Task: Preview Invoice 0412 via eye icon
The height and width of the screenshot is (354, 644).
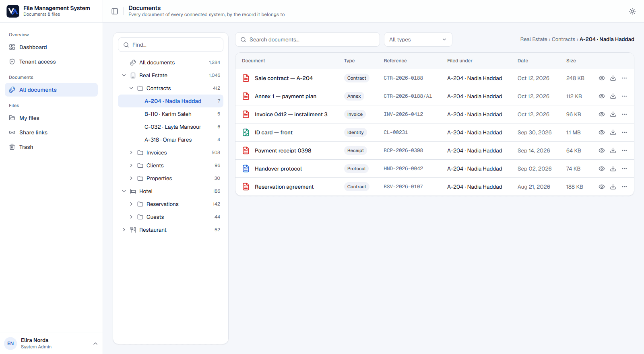Action: 602,114
